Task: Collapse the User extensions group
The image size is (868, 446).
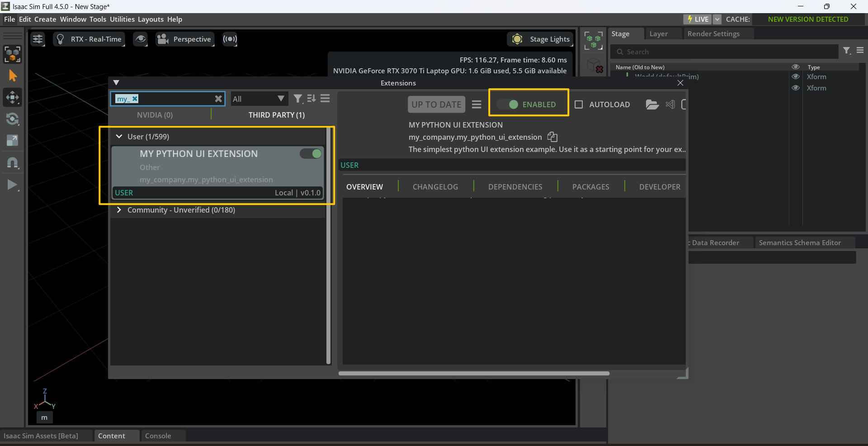Action: tap(119, 137)
